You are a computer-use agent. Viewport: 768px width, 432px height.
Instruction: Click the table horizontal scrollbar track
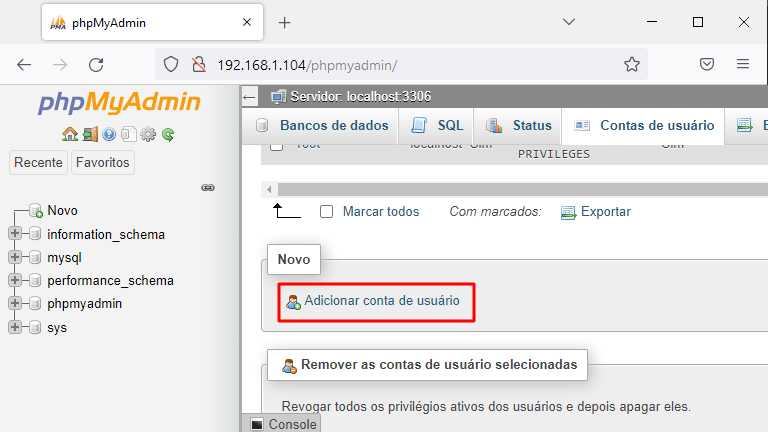pyautogui.click(x=522, y=189)
